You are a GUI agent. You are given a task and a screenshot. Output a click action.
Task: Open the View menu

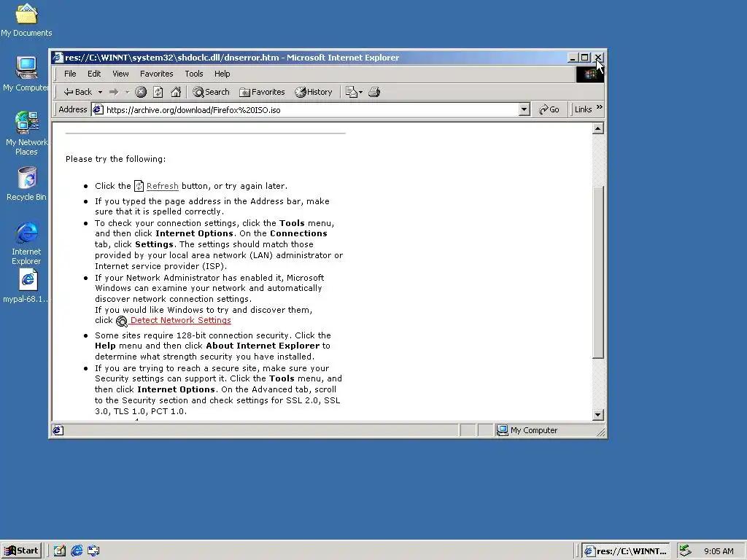(x=120, y=74)
